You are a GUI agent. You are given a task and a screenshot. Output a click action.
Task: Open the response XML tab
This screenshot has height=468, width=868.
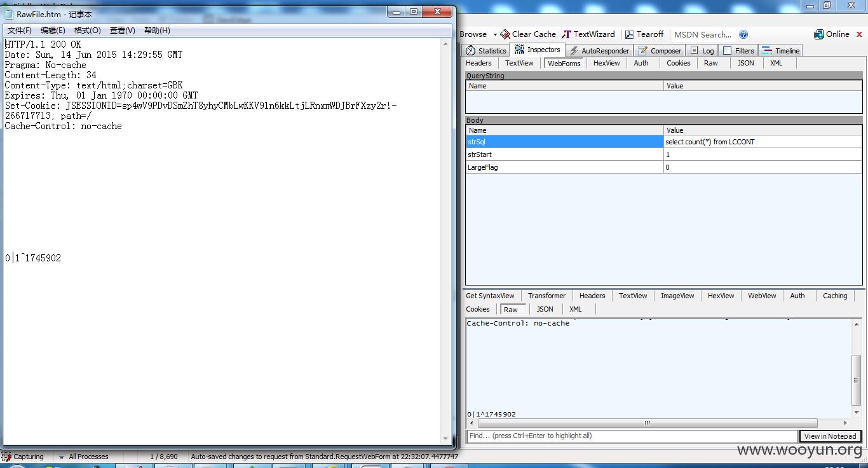click(x=576, y=309)
